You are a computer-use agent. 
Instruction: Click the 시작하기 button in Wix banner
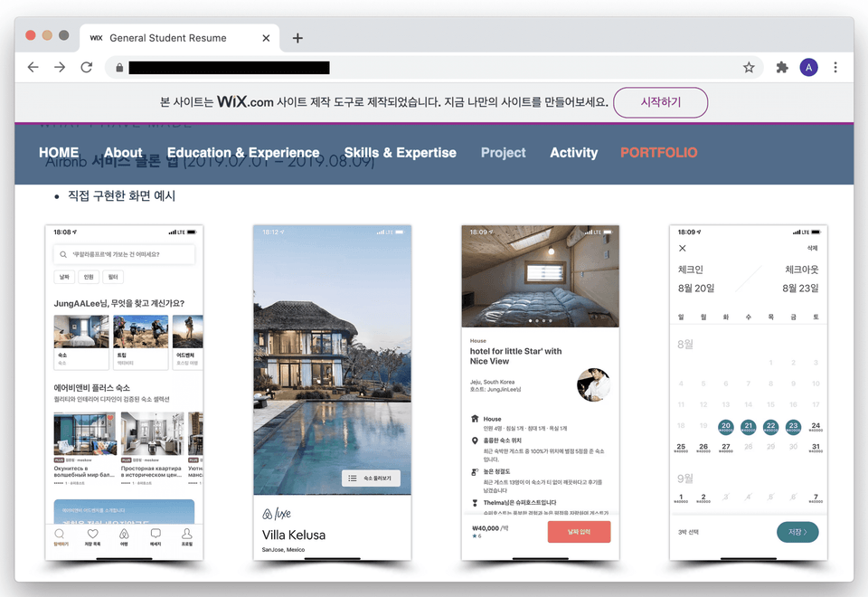click(x=660, y=102)
